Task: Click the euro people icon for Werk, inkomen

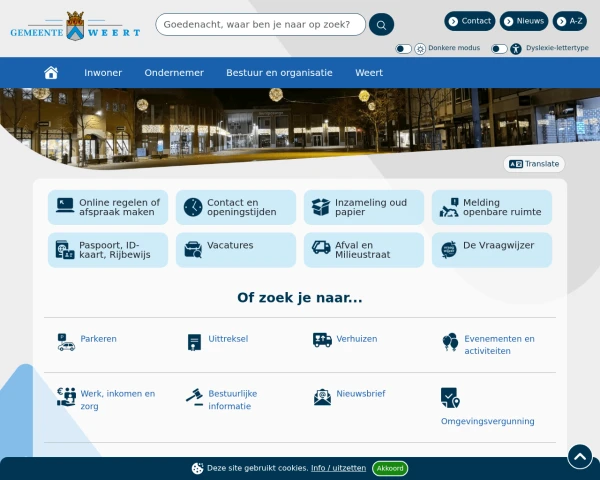Action: pyautogui.click(x=66, y=397)
